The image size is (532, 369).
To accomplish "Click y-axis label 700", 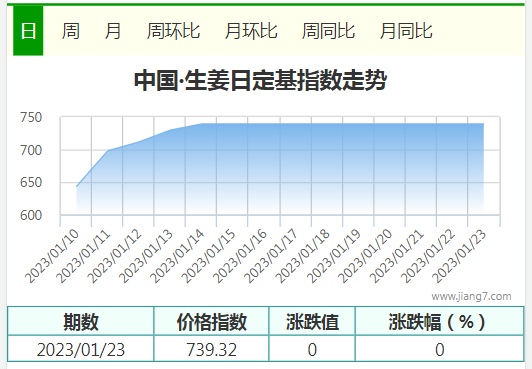I will (x=31, y=150).
